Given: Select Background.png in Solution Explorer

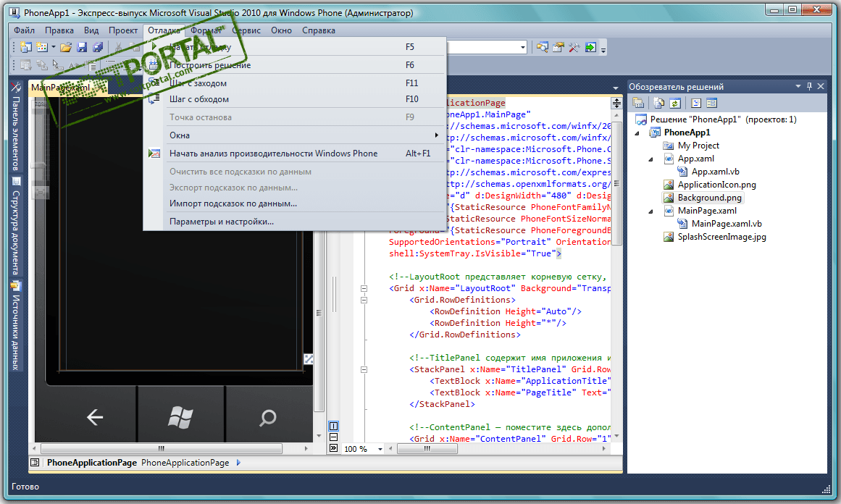Looking at the screenshot, I should 710,197.
